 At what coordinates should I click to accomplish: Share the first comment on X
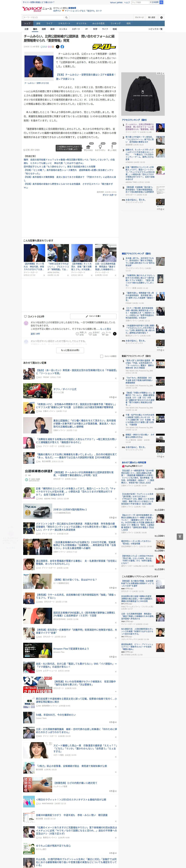point(115,334)
